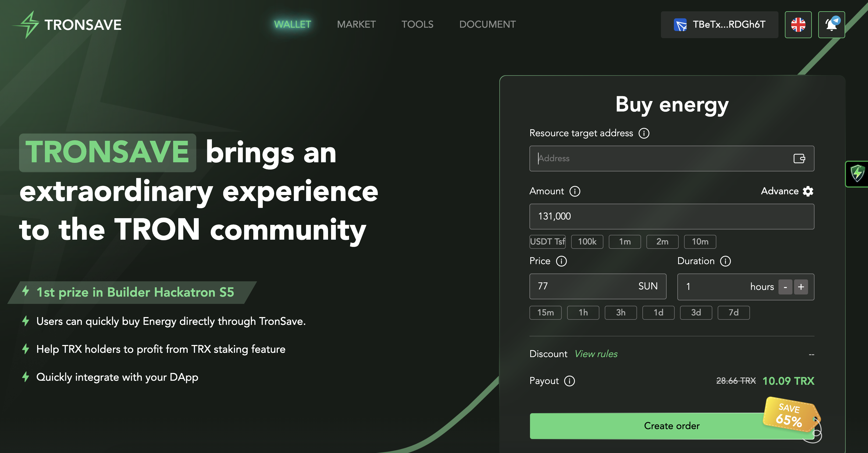Click the struck-through 28.66 TRX price
Viewport: 868px width, 453px height.
coord(736,381)
